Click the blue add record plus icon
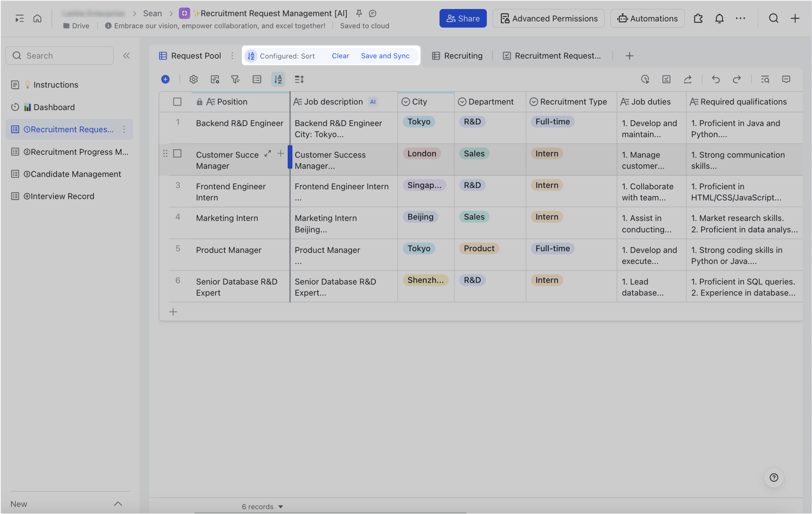 [165, 79]
